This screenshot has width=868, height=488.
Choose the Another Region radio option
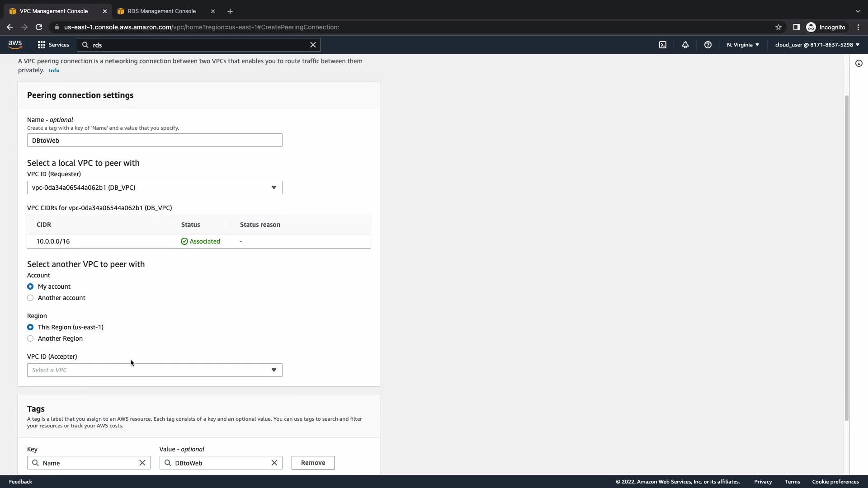point(30,338)
